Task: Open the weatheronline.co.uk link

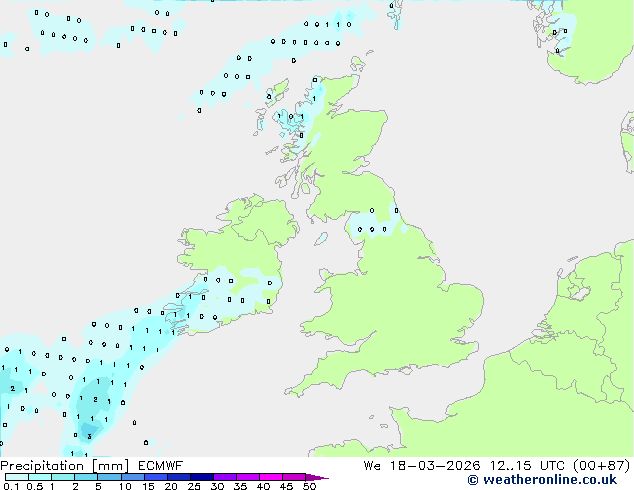Action: coord(542,480)
